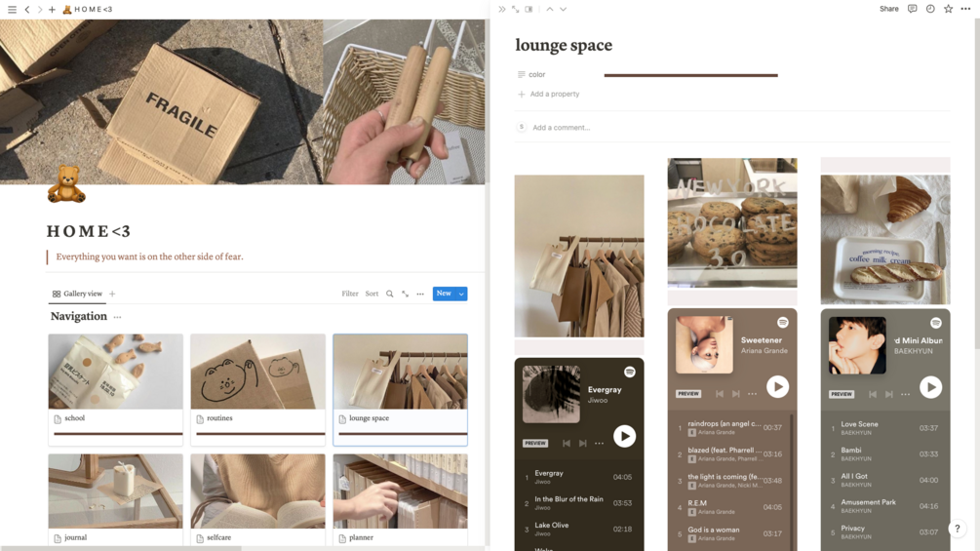This screenshot has height=551, width=980.
Task: Open the planner gallery card
Action: 401,499
